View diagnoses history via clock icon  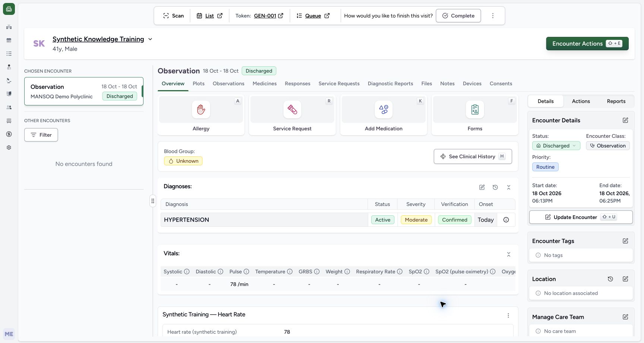tap(495, 187)
